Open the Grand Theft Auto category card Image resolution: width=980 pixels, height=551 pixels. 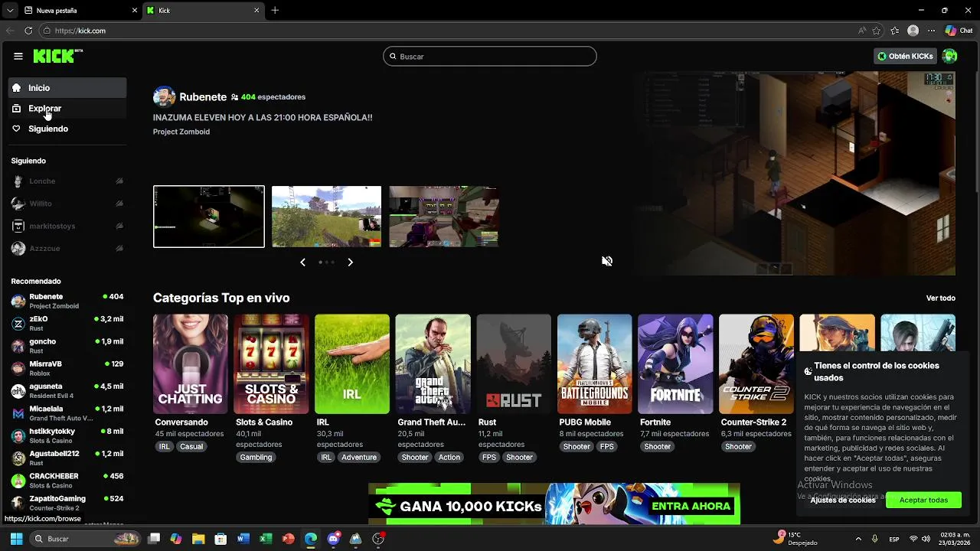coord(433,364)
